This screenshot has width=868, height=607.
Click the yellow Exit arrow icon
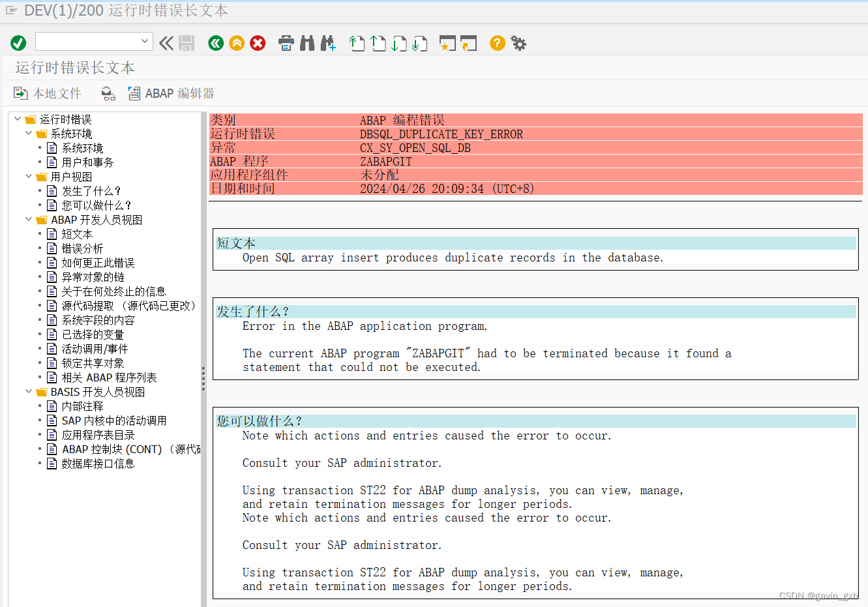237,43
